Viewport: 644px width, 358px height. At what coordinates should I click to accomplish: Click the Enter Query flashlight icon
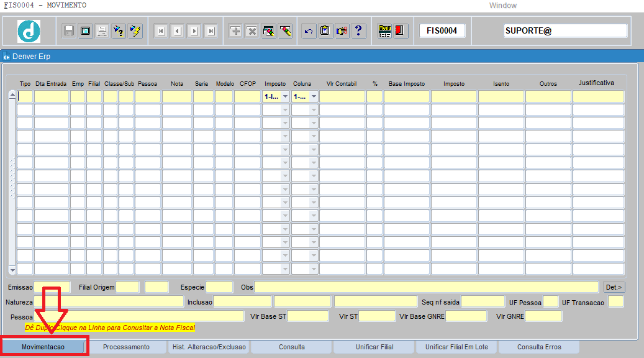[x=118, y=31]
